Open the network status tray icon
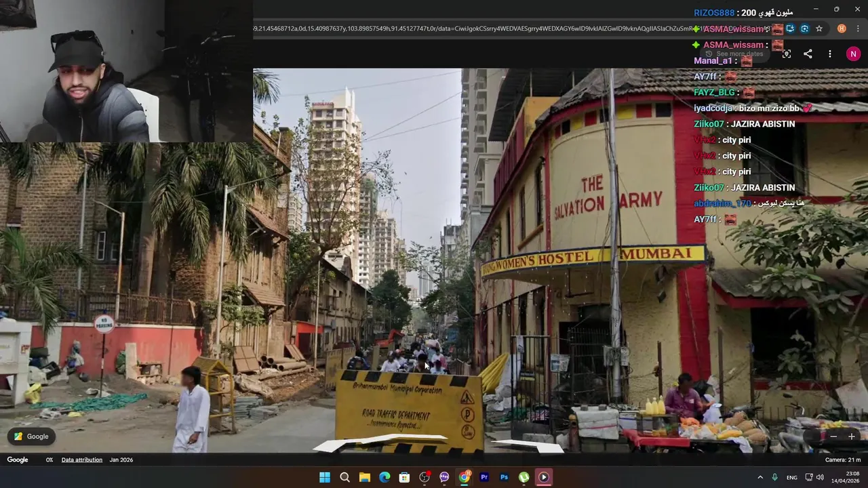Screen dimensions: 868x488 coord(809,477)
